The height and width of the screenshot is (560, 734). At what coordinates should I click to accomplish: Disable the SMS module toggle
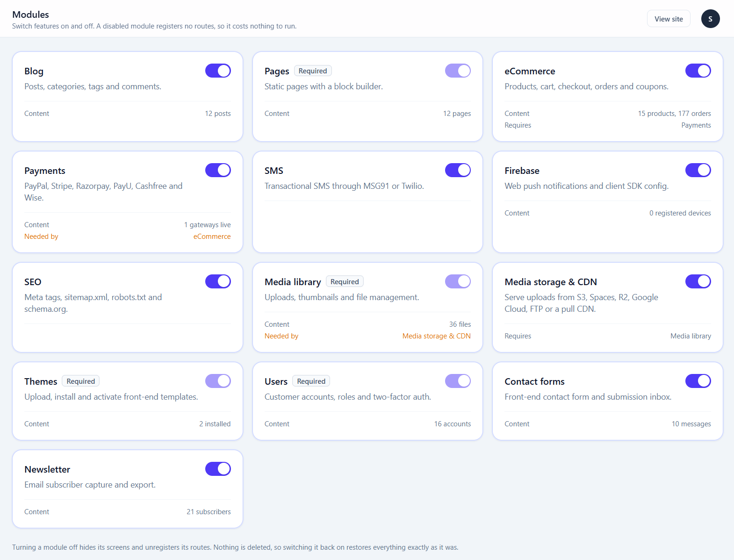coord(458,170)
